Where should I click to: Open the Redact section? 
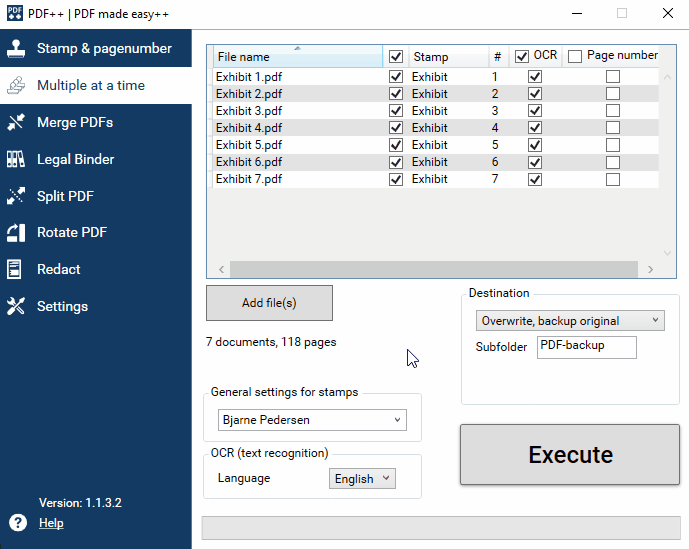point(96,269)
